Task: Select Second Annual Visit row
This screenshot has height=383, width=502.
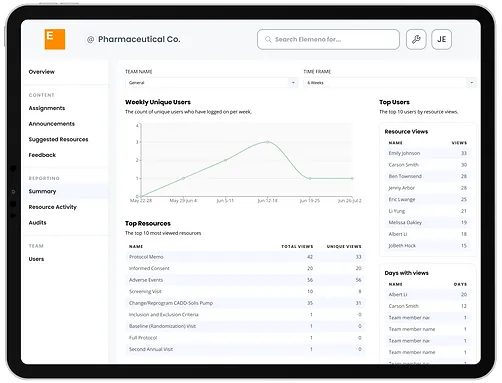Action: [245, 349]
